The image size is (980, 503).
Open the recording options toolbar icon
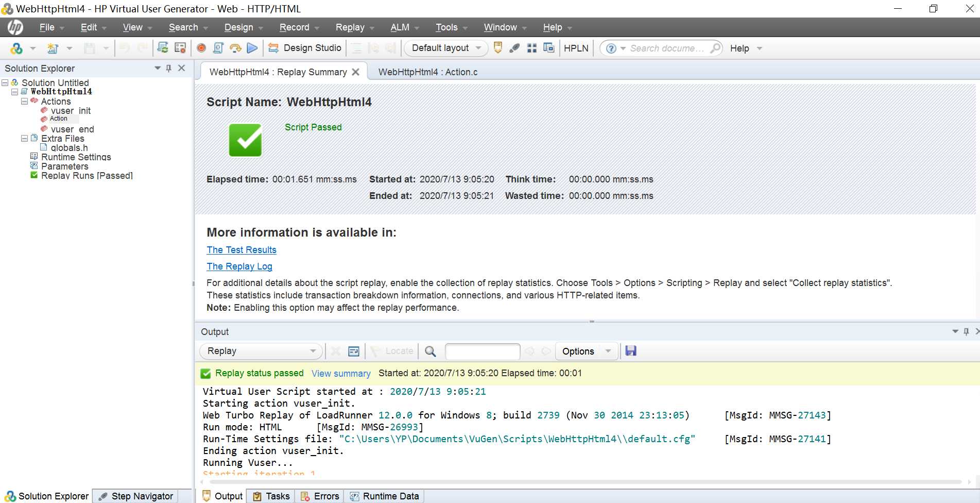[180, 48]
